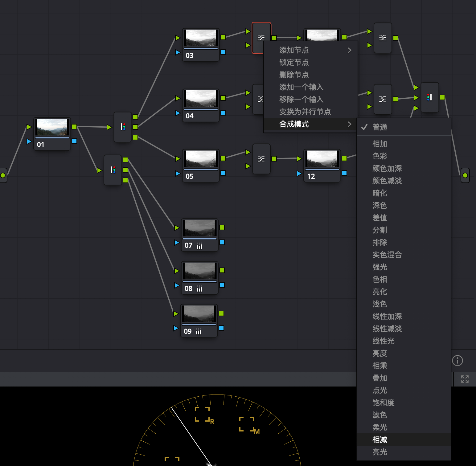Select 锁定节点 in the context menu
This screenshot has height=466, width=476.
294,62
